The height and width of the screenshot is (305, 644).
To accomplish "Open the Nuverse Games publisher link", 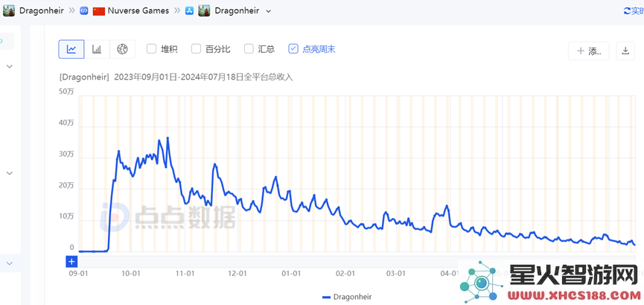I will point(138,11).
